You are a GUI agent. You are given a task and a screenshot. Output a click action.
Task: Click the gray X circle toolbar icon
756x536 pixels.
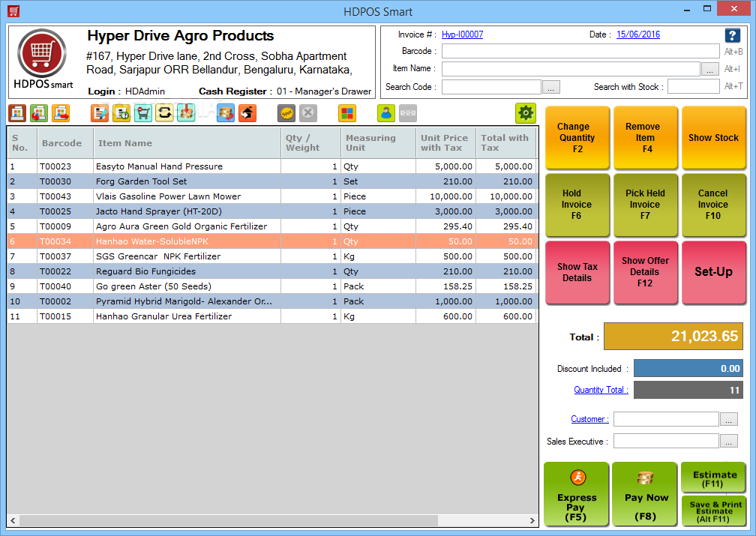[x=308, y=113]
